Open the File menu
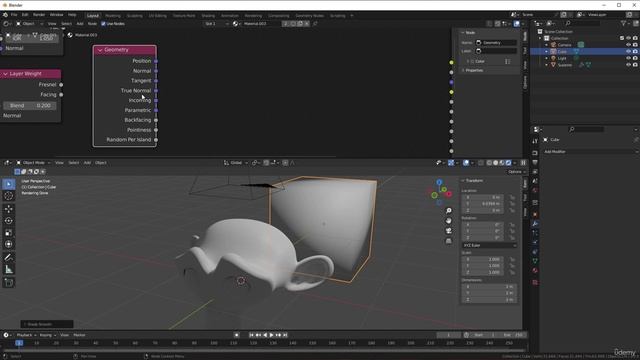The width and height of the screenshot is (640, 360). (x=14, y=15)
